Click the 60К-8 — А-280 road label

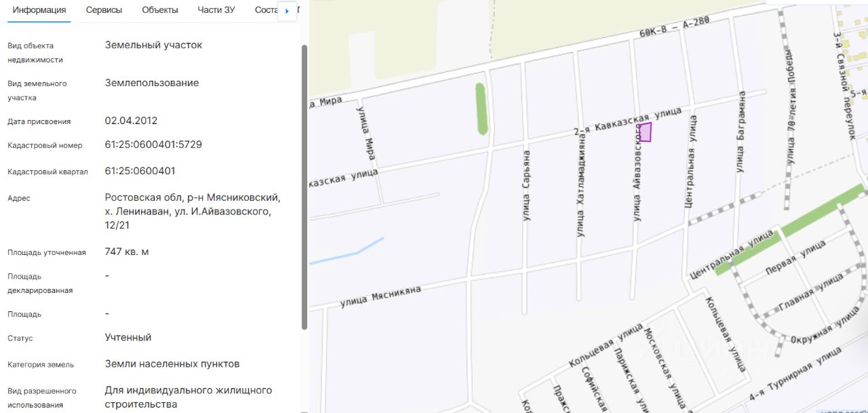pos(675,27)
